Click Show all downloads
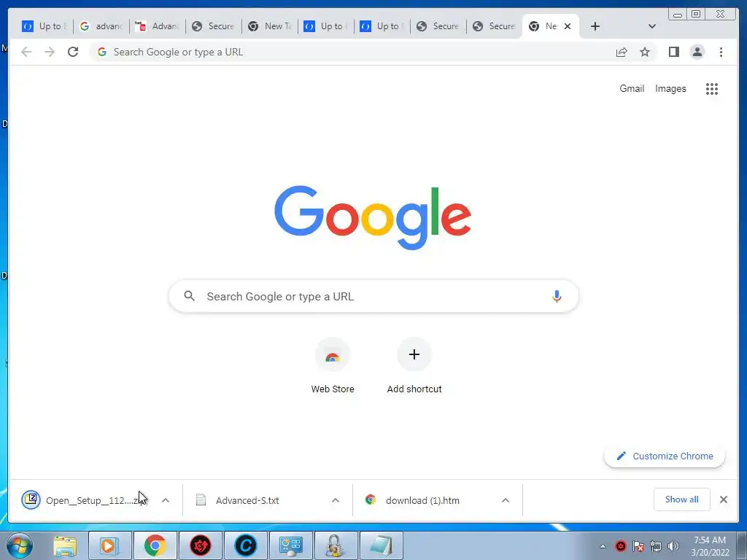 [682, 499]
